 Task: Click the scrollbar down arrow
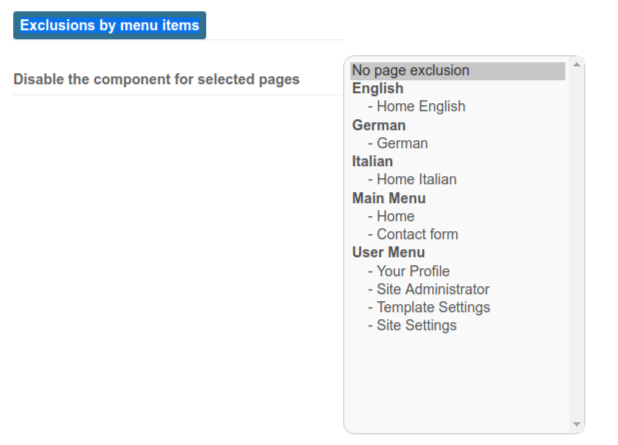coord(576,424)
